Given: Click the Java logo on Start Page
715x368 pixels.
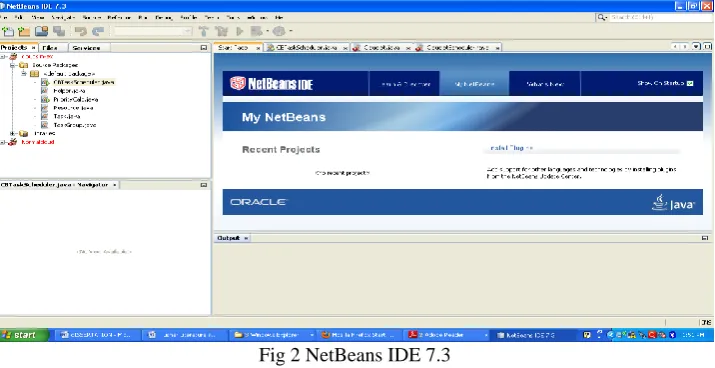Looking at the screenshot, I should click(673, 202).
